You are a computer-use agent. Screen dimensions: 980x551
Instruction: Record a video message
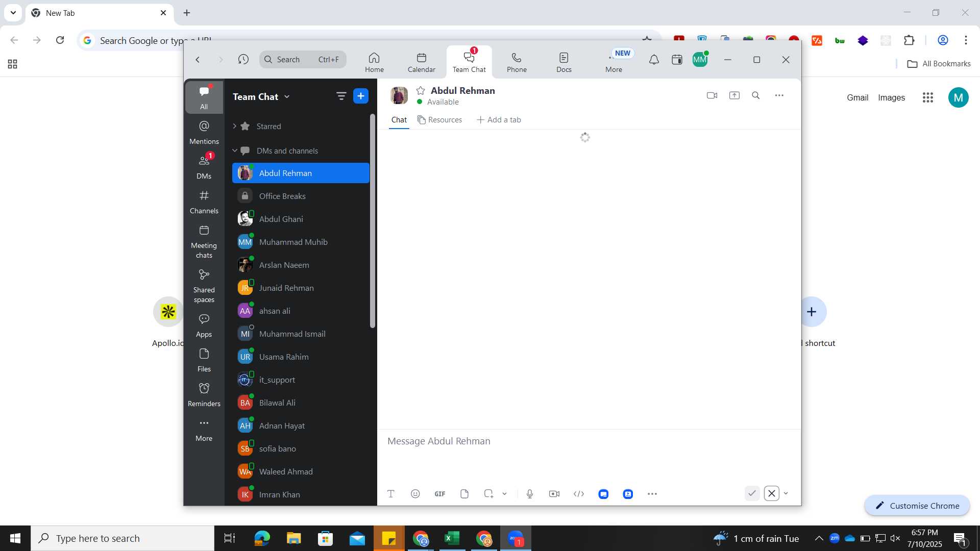pos(554,493)
